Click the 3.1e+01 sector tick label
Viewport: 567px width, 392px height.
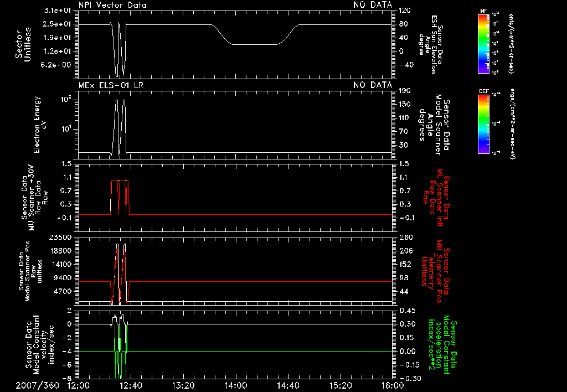coord(57,11)
